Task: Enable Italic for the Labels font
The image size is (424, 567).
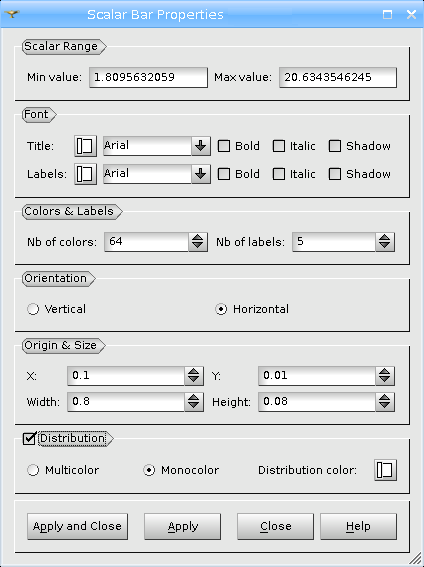Action: [x=279, y=174]
